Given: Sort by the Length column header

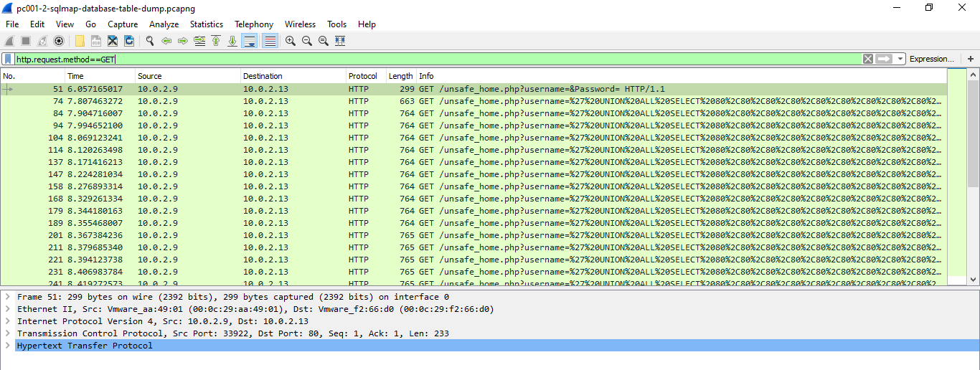Looking at the screenshot, I should tap(401, 76).
